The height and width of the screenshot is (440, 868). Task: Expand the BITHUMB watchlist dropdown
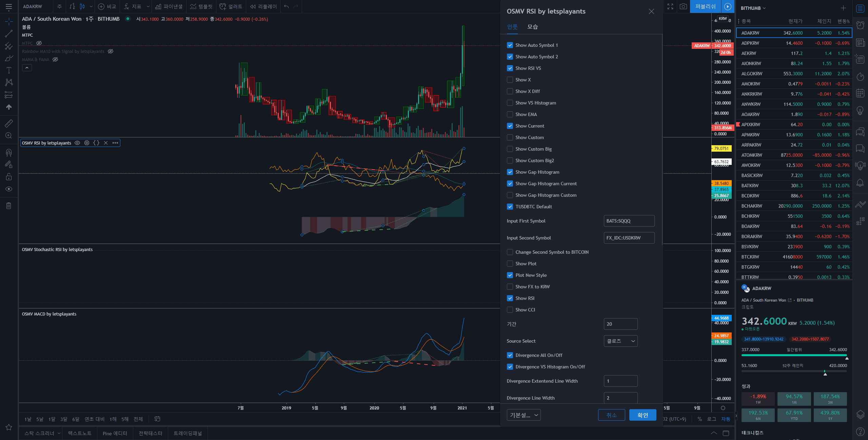click(753, 8)
